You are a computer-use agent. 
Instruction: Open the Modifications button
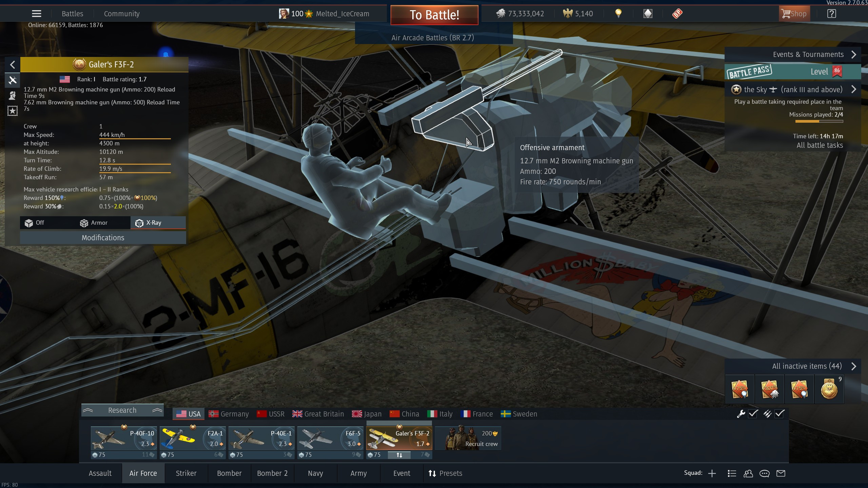tap(103, 238)
